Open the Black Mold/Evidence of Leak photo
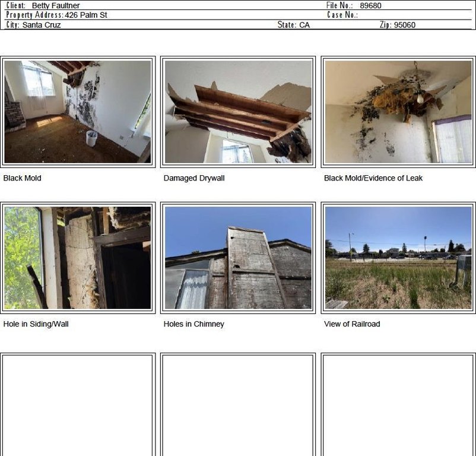The height and width of the screenshot is (456, 476). pos(398,112)
